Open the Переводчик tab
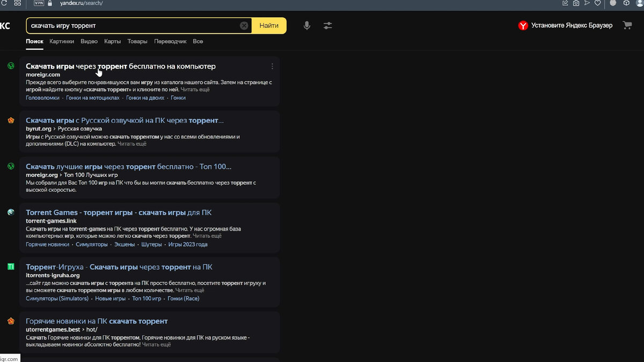 pyautogui.click(x=170, y=41)
